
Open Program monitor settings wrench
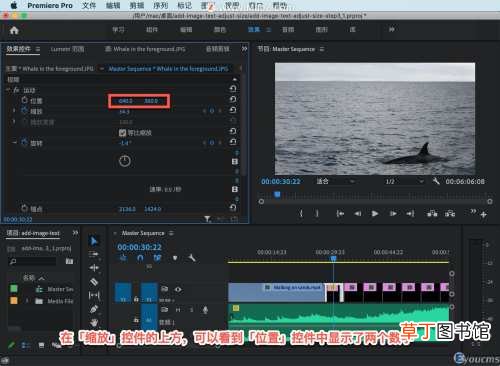click(436, 181)
